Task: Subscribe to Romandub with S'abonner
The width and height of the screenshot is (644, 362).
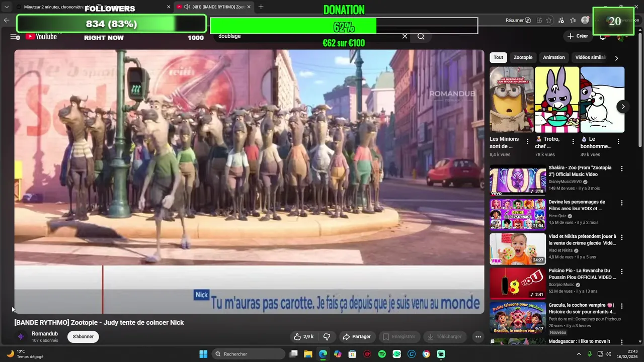Action: point(83,336)
